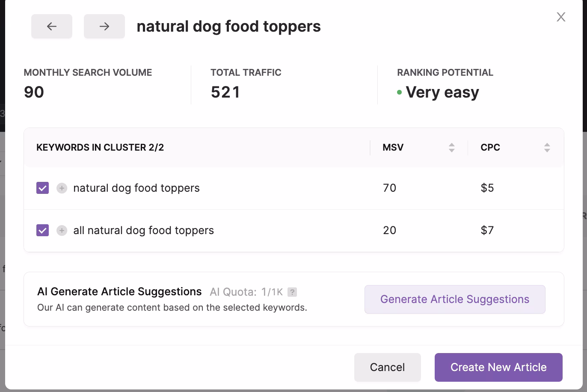This screenshot has height=392, width=587.
Task: Go to the next keyword cluster
Action: pos(104,27)
